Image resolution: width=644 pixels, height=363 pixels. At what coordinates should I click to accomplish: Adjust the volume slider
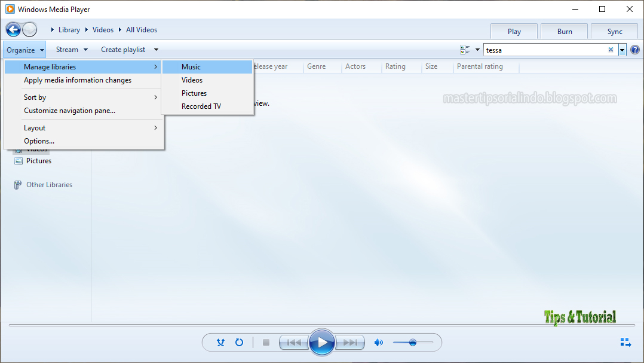pos(413,342)
